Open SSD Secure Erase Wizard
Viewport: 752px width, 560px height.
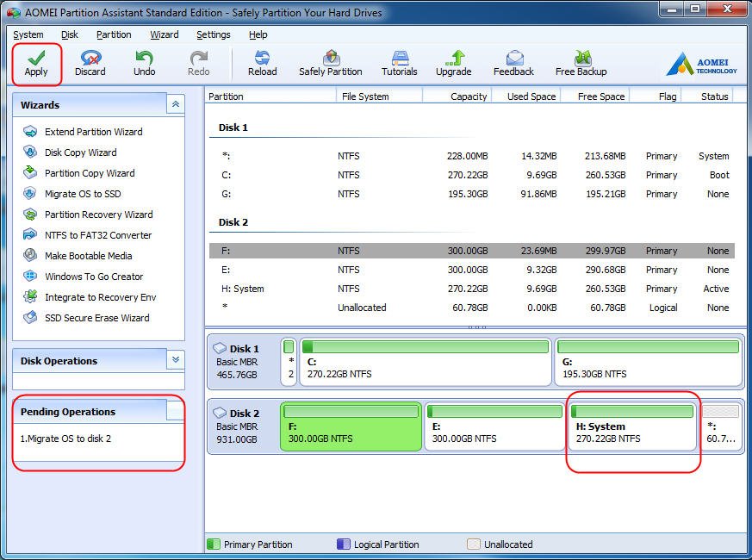click(x=97, y=317)
